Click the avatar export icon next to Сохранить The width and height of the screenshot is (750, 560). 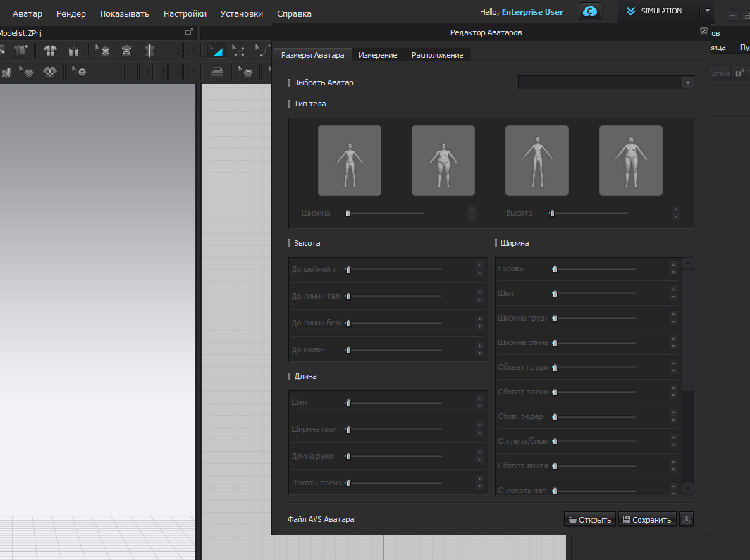[686, 520]
